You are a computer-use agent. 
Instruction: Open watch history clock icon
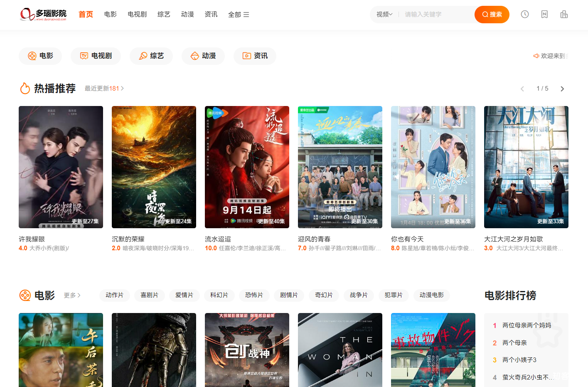[x=525, y=15]
